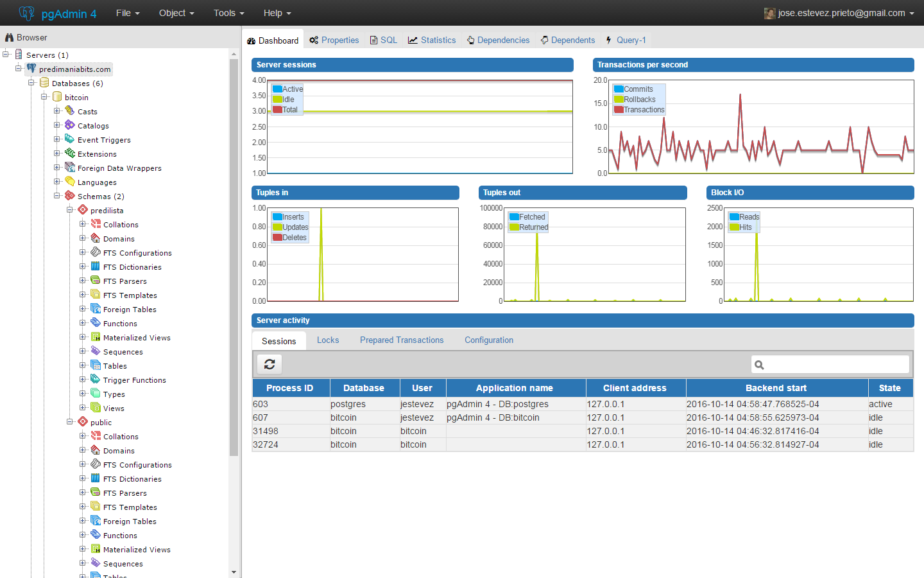
Task: Open the Prepared Transactions tab
Action: [x=402, y=340]
